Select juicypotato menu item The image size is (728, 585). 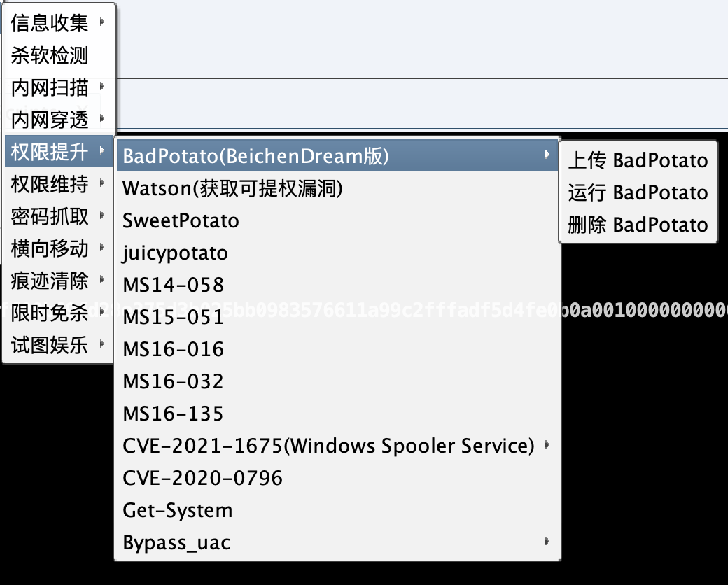337,253
